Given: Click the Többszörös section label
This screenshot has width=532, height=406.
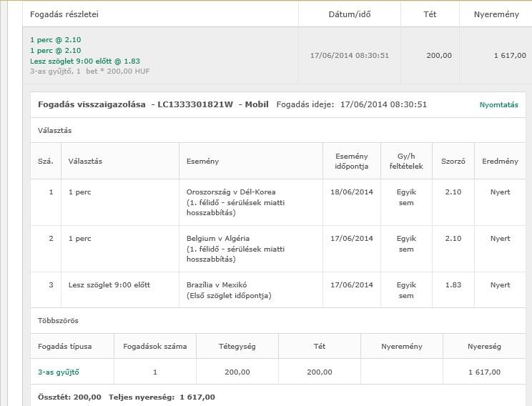Looking at the screenshot, I should point(58,321).
